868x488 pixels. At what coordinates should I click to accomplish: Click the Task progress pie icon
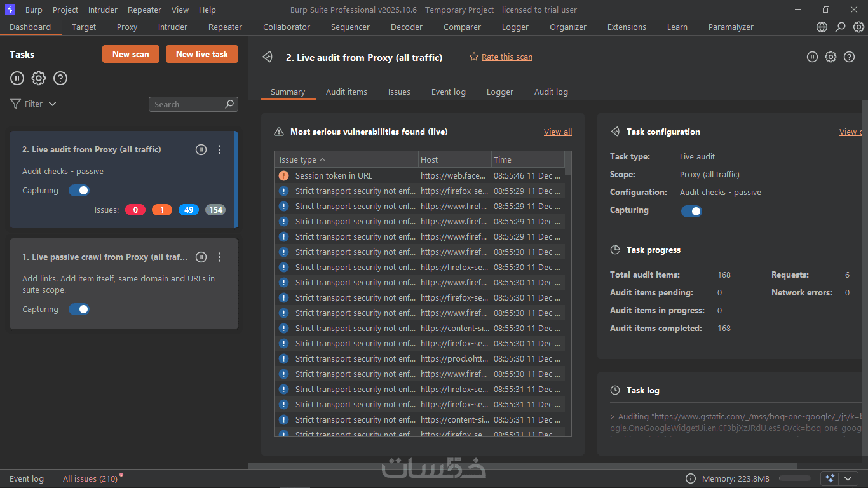[615, 250]
